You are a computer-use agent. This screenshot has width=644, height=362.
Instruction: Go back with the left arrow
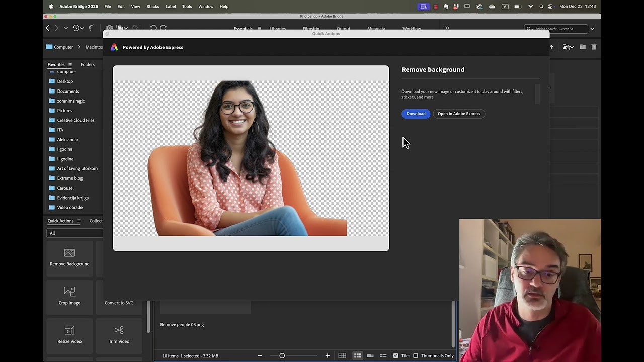pos(48,28)
